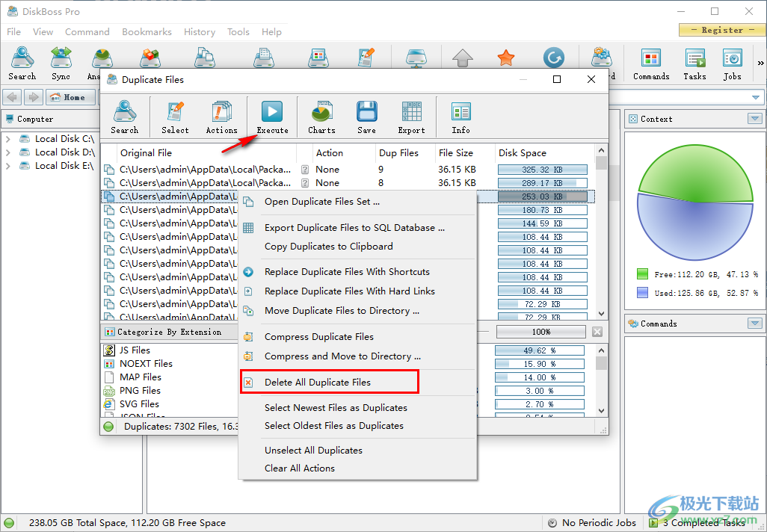Click the Execute play button

(x=272, y=117)
